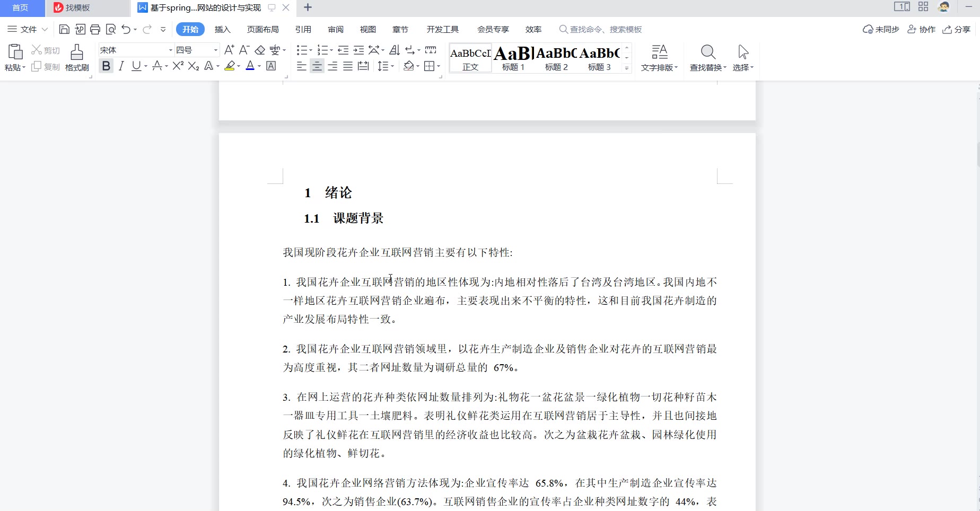This screenshot has height=511, width=980.
Task: Toggle justified text alignment
Action: (x=348, y=66)
